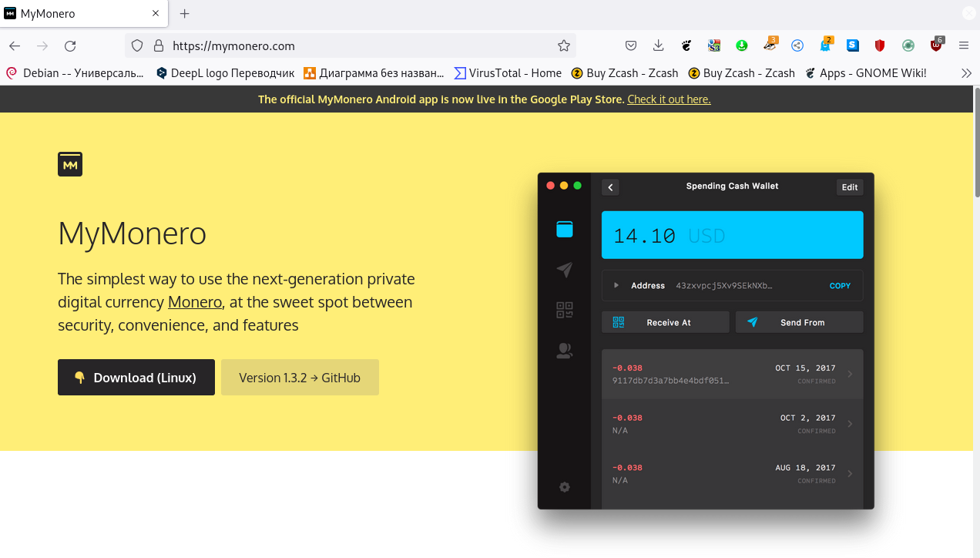Open the Debian bookmark
Screen dimensions: 980x558
pyautogui.click(x=75, y=73)
